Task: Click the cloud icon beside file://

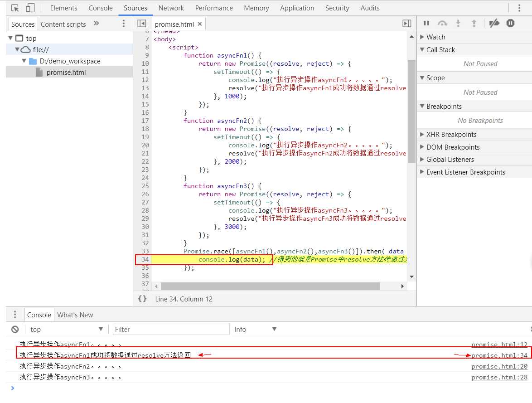Action: click(25, 49)
